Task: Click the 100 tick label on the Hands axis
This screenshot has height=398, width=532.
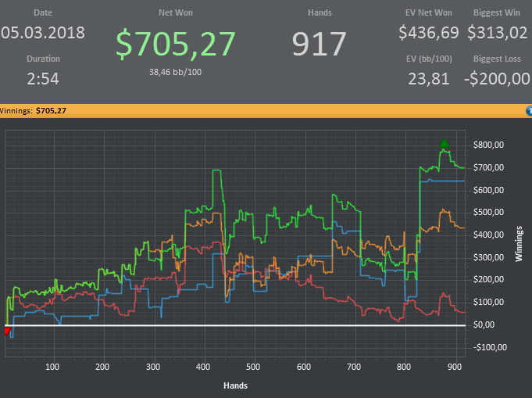Action: [52, 367]
